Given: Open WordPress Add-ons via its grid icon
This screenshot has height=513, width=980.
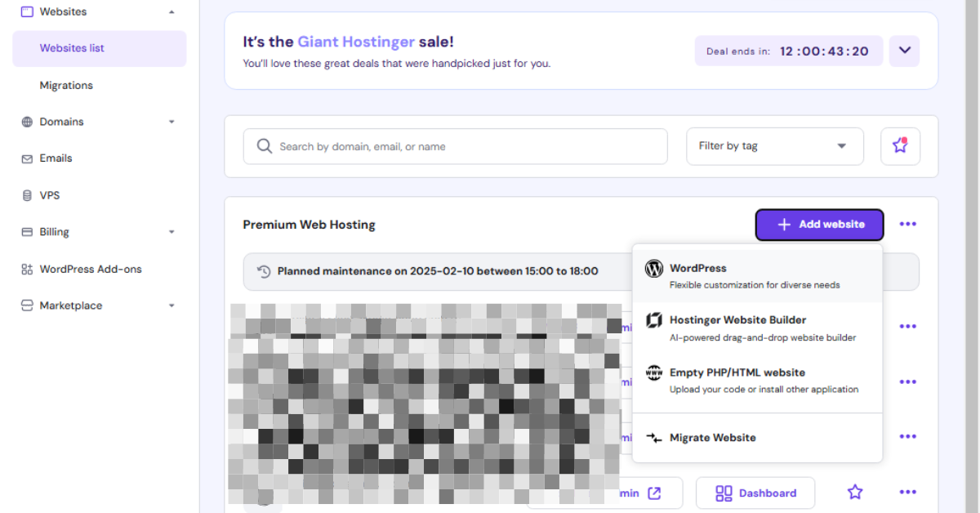Looking at the screenshot, I should (27, 269).
